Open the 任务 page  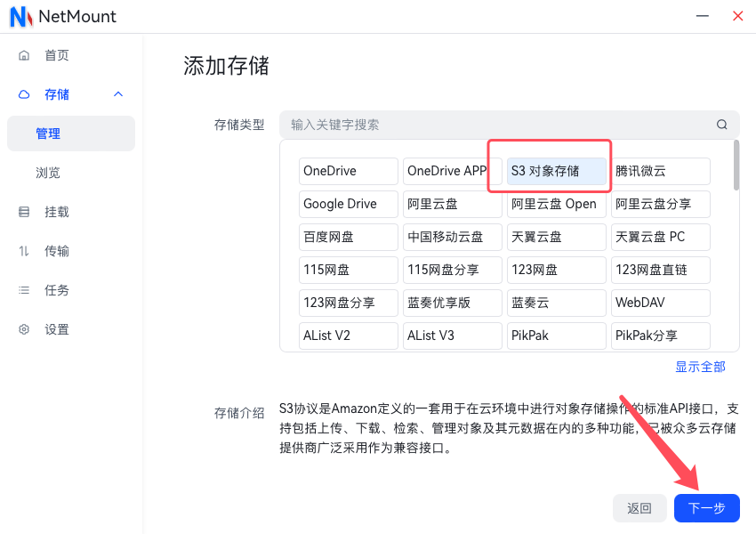point(71,290)
